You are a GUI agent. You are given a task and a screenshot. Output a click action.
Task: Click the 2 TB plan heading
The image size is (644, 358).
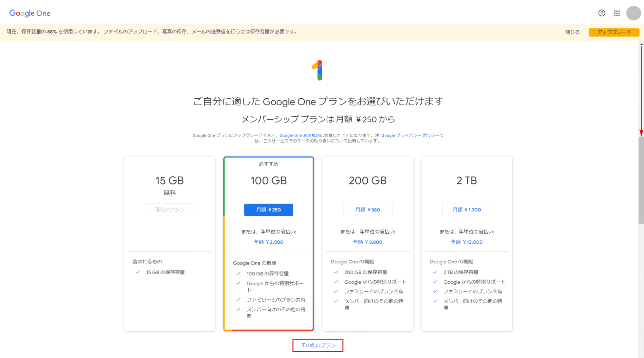(467, 181)
